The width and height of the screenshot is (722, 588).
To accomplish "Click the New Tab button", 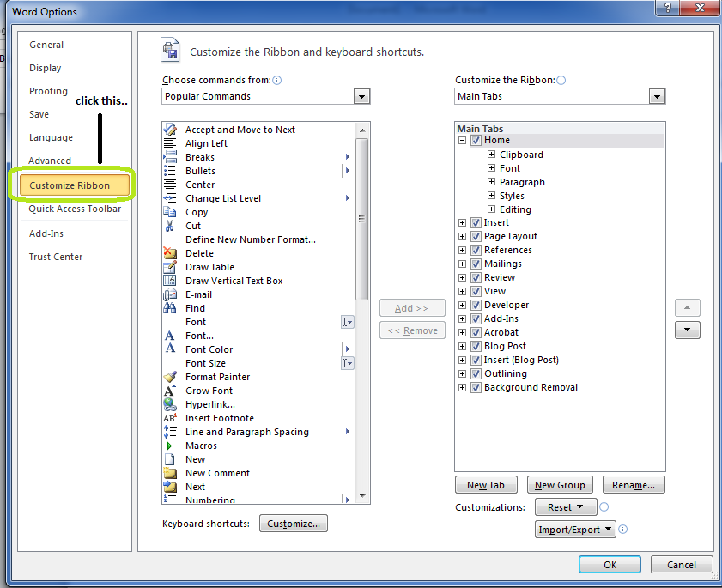I will (486, 485).
